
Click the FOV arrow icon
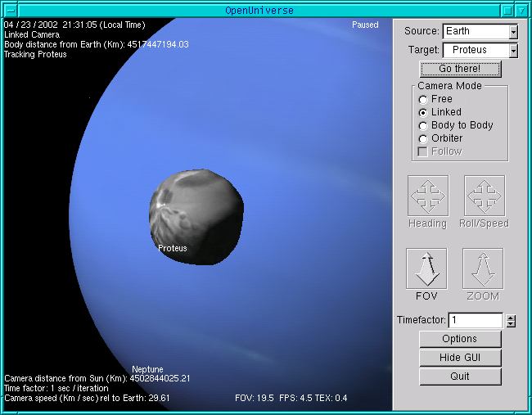point(427,268)
